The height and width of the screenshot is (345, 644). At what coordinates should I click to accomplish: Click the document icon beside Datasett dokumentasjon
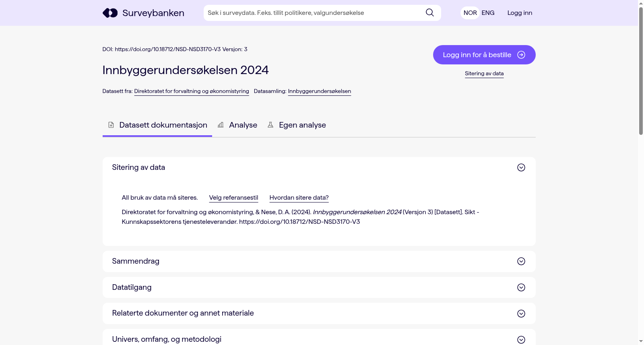click(111, 125)
